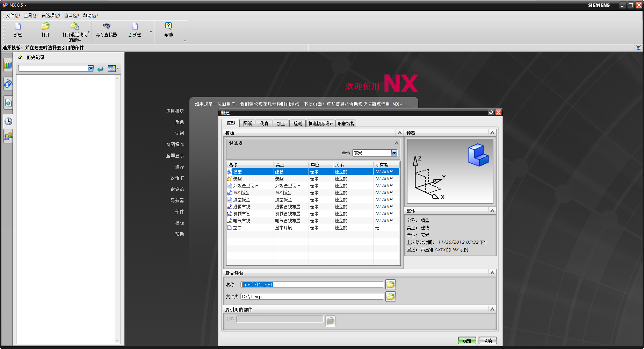
Task: Click the 文件夹 C:\temp input field
Action: click(x=312, y=297)
